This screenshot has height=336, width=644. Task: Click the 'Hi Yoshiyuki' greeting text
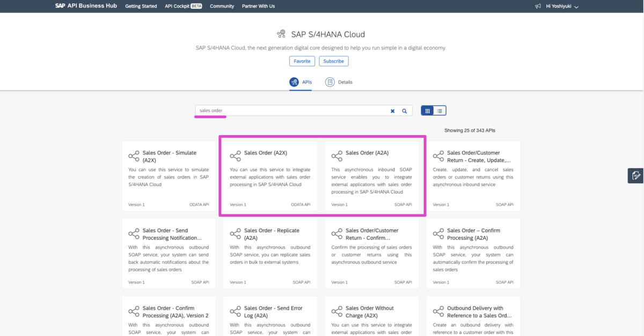[559, 6]
